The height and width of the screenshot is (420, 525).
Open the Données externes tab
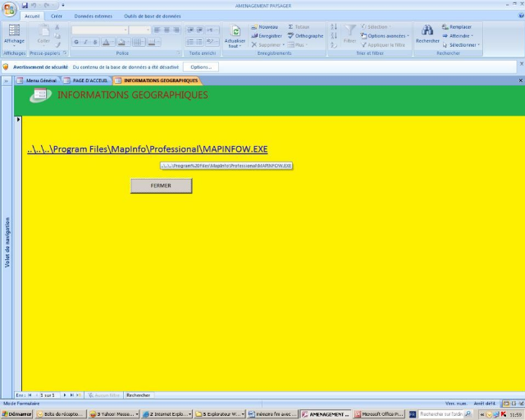point(93,16)
